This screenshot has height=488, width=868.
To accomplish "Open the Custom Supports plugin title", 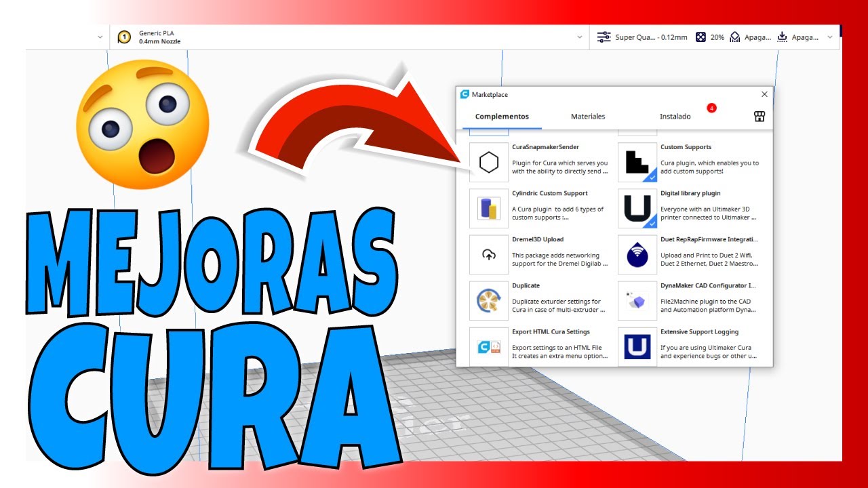I will pyautogui.click(x=686, y=147).
